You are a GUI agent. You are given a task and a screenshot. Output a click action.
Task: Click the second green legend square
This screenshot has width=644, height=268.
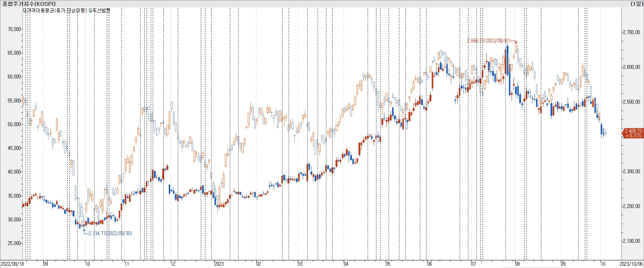pos(90,11)
